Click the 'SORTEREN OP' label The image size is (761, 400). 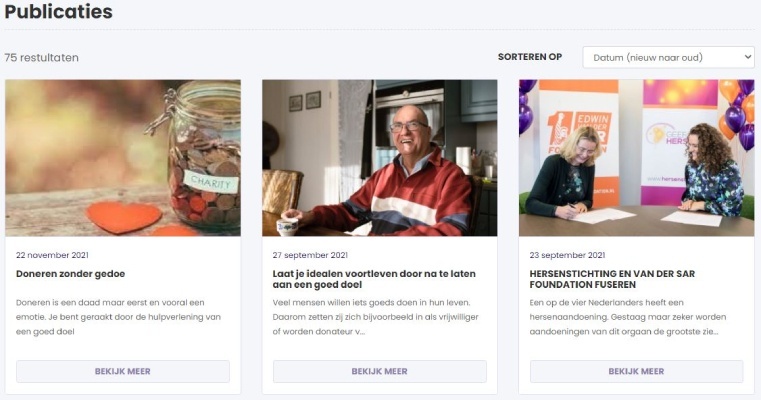(x=530, y=57)
